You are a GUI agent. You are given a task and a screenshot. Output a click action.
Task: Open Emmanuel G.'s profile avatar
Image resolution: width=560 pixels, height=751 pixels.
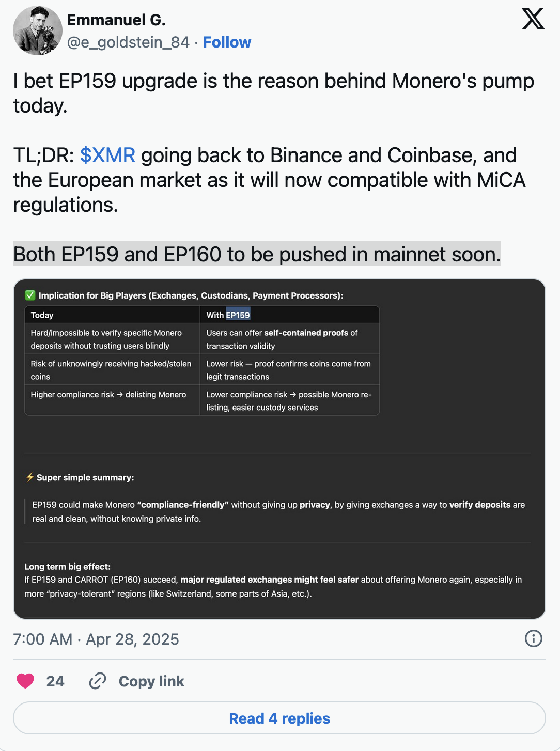(x=37, y=30)
